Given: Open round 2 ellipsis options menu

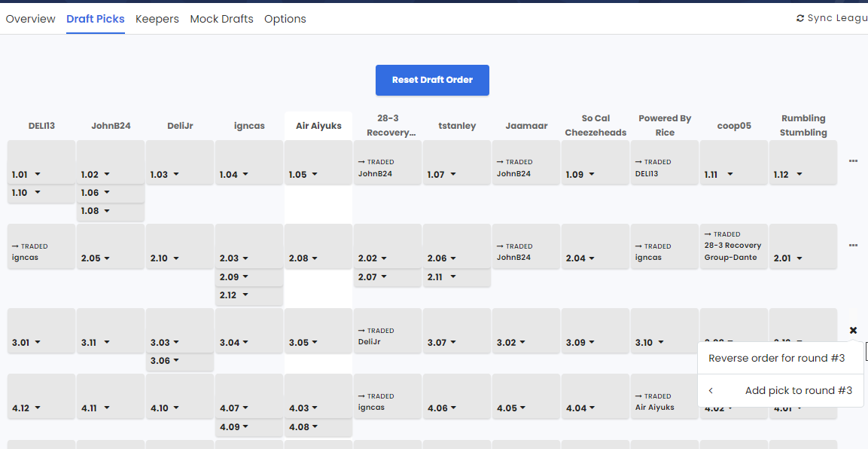Looking at the screenshot, I should 853,246.
